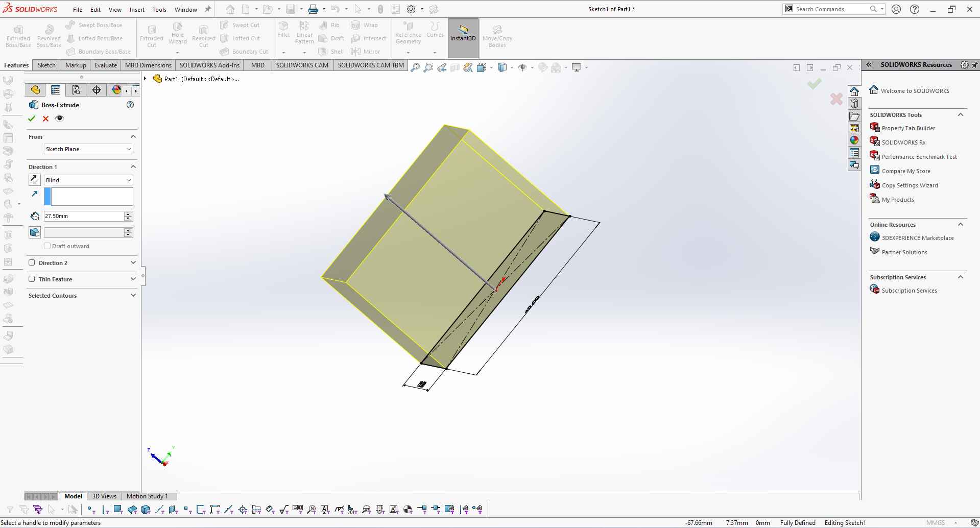Viewport: 980px width, 528px height.
Task: Switch to the Motion Study 1 tab
Action: 147,496
